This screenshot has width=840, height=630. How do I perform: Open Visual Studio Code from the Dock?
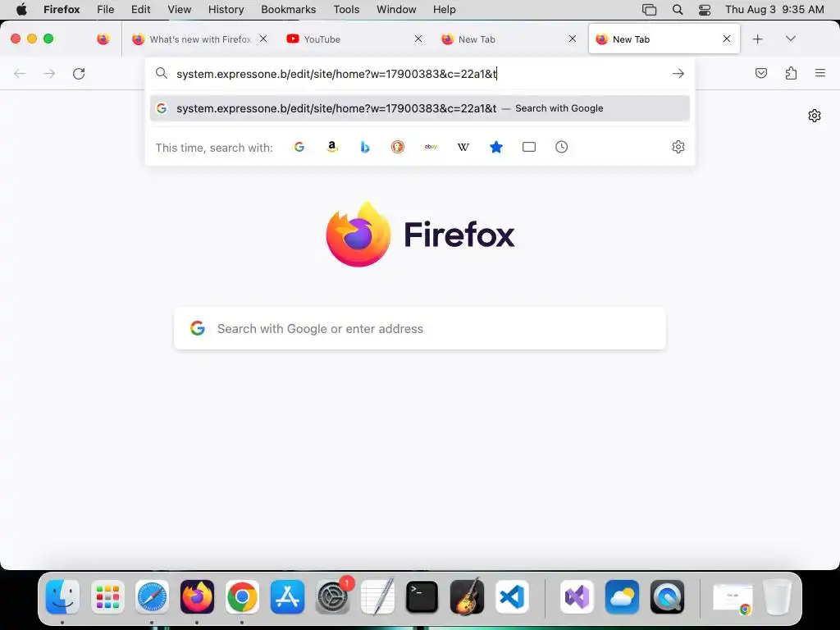point(512,597)
